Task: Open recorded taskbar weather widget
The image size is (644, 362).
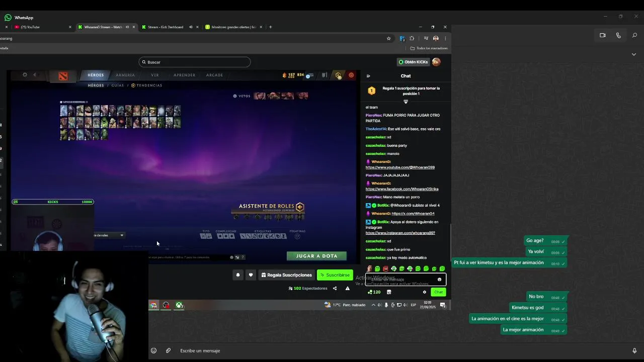Action: (x=345, y=305)
